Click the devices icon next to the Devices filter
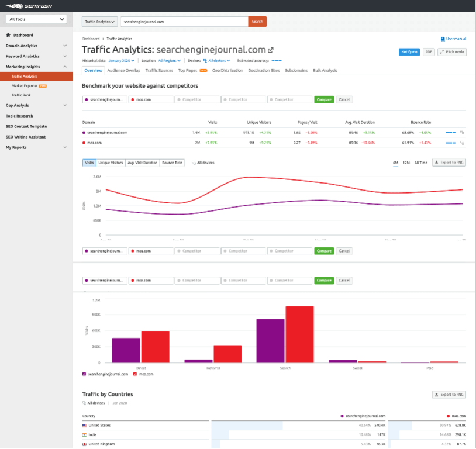 click(x=205, y=61)
